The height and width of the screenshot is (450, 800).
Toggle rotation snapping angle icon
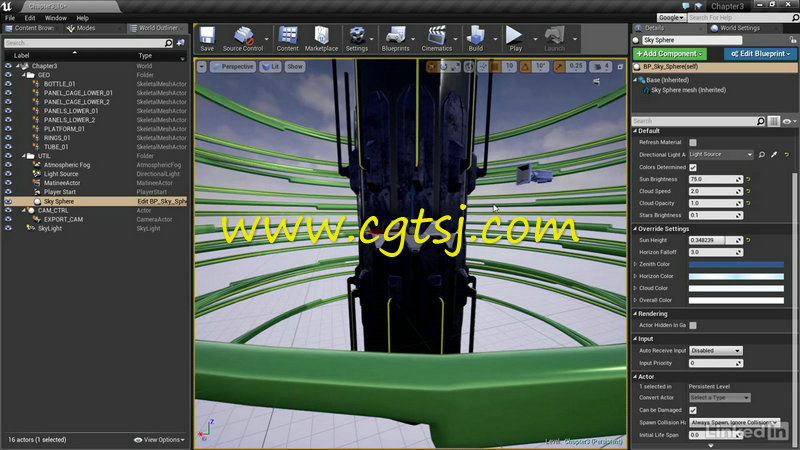pos(525,66)
